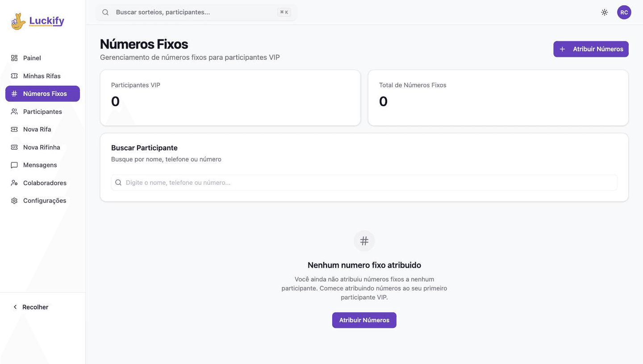Click the Números Fixos page heading

(x=144, y=44)
